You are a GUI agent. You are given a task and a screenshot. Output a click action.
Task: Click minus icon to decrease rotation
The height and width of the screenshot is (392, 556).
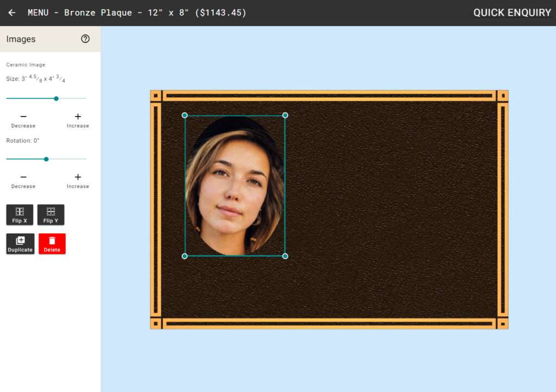pos(23,178)
